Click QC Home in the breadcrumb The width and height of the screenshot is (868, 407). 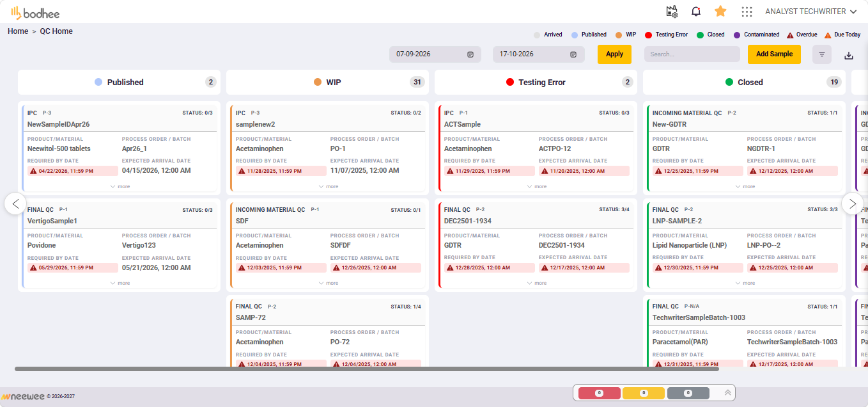(56, 31)
